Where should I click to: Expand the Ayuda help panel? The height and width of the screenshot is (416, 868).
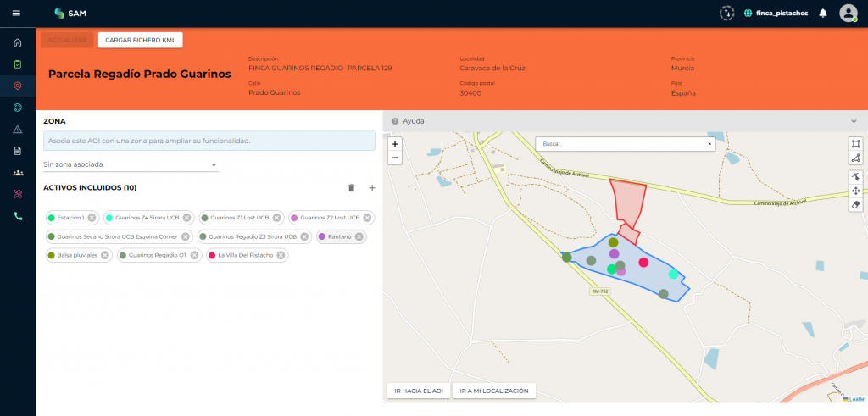point(853,121)
